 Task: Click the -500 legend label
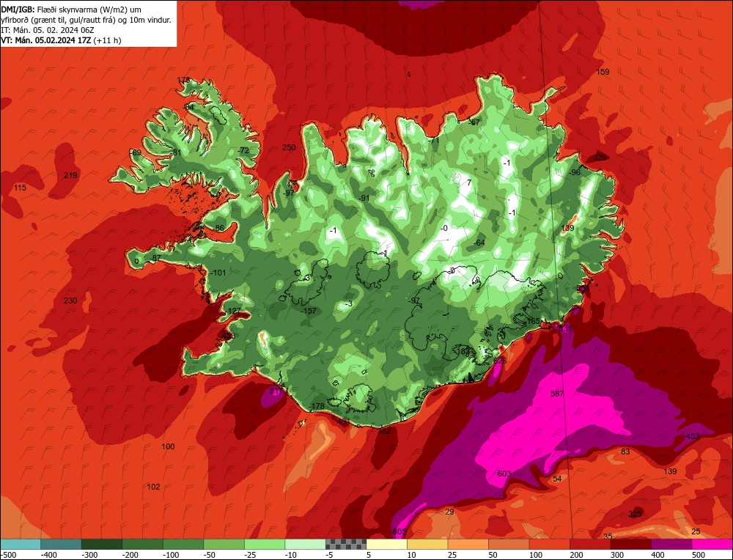[x=8, y=555]
